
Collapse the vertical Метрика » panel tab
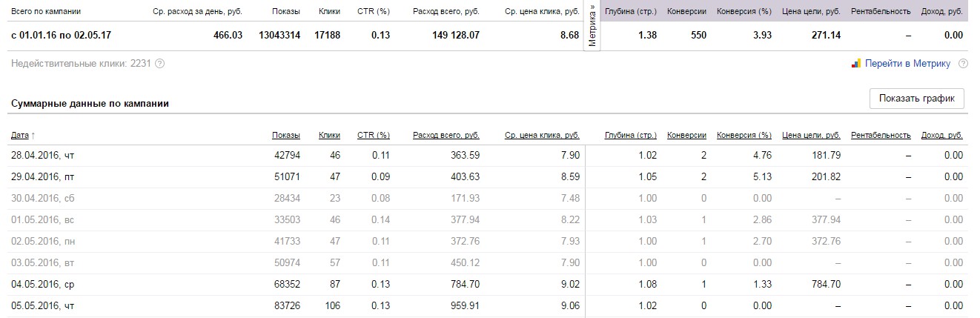(592, 27)
